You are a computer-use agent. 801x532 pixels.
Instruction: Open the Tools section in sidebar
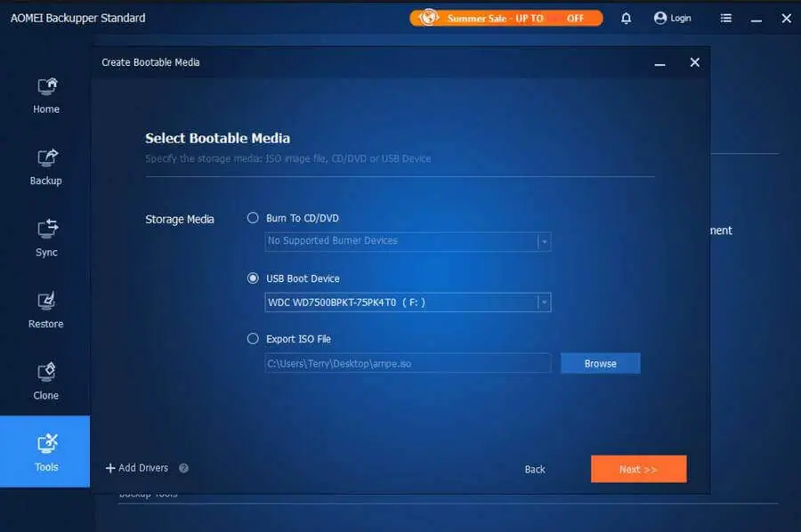(45, 451)
